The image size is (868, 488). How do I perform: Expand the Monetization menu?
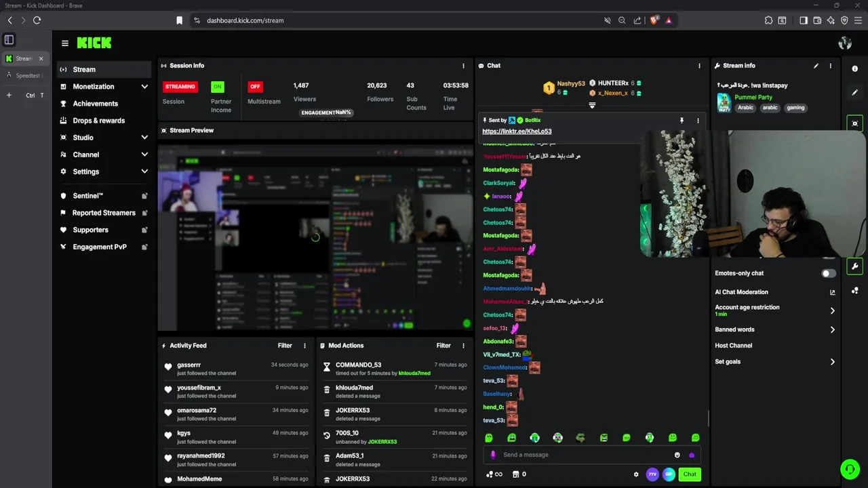click(144, 87)
